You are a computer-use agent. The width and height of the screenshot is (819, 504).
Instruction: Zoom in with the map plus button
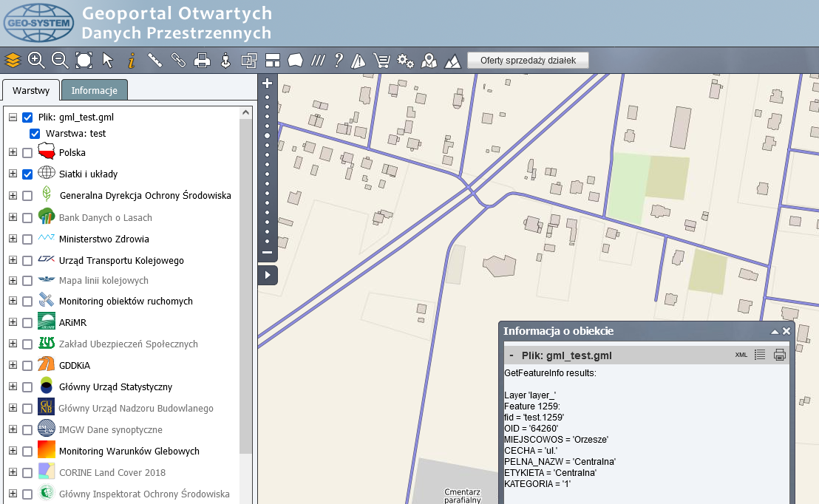point(268,83)
